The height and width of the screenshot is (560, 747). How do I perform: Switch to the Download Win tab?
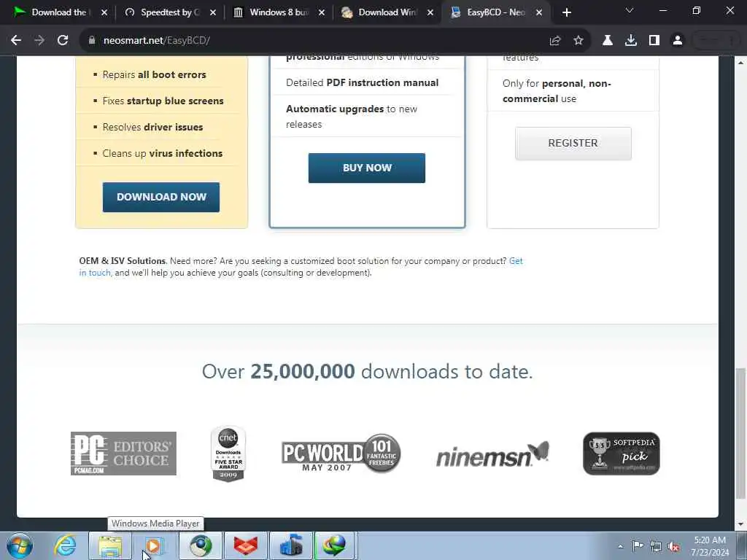pos(387,12)
